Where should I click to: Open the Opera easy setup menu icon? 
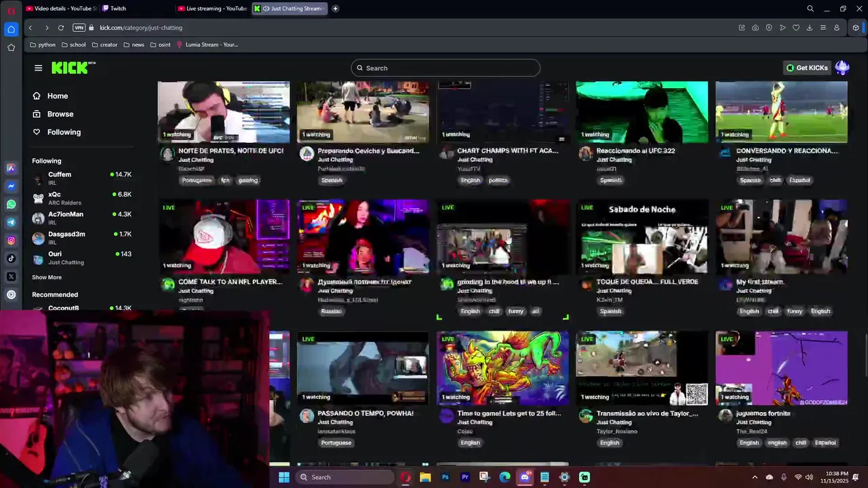point(823,28)
